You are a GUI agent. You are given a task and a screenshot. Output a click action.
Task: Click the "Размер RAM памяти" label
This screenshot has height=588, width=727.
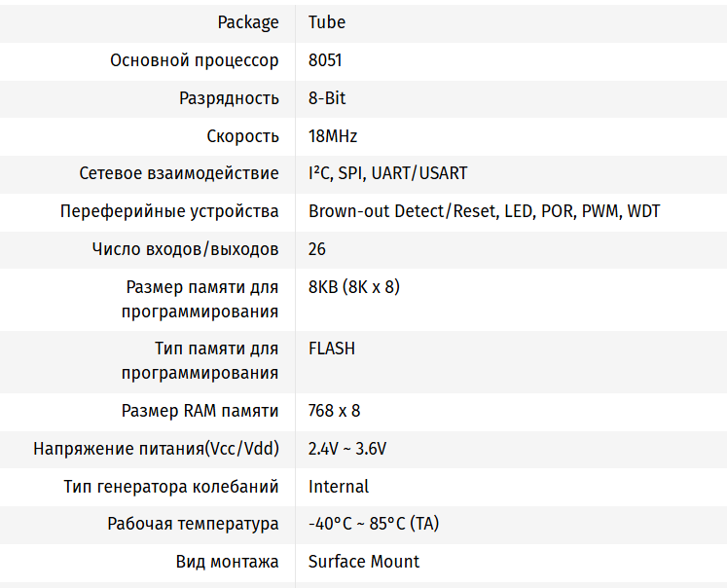pos(200,411)
